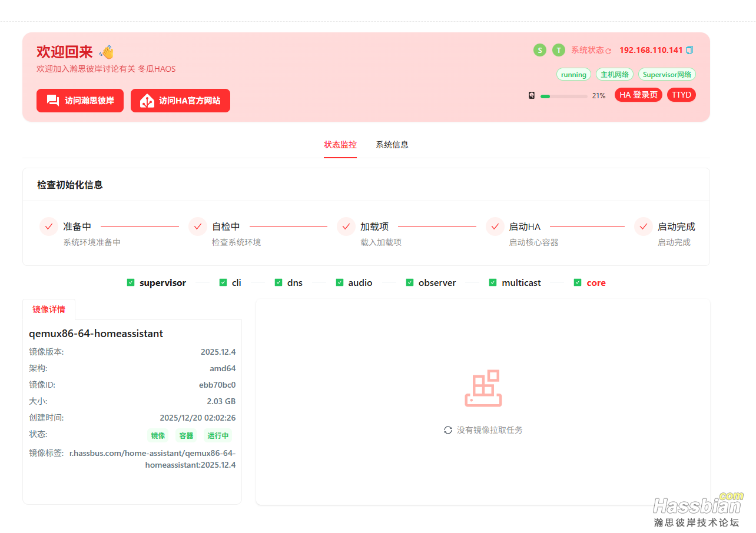Click the disk usage icon
The height and width of the screenshot is (533, 756).
[x=532, y=95]
